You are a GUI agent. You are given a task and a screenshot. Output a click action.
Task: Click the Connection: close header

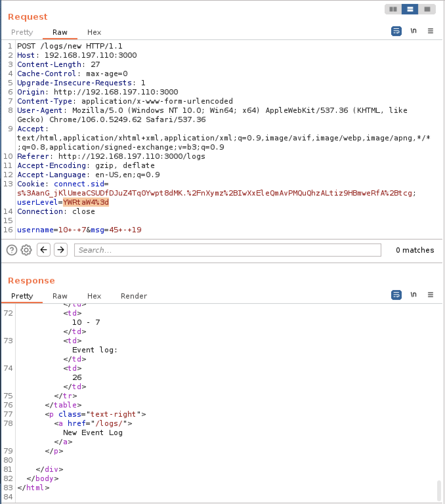coord(56,211)
